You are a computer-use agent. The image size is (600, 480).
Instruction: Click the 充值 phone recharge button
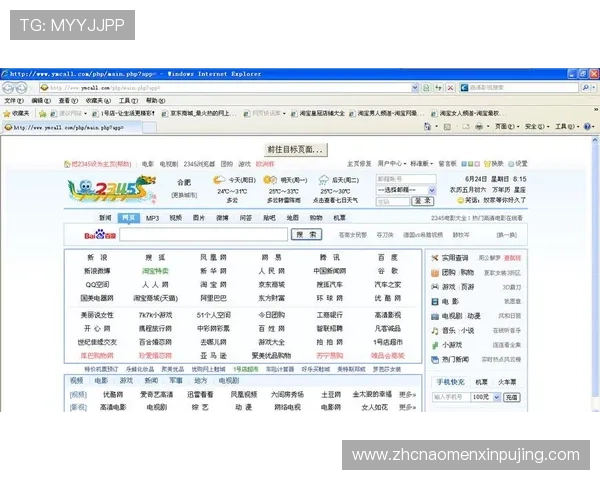point(512,397)
